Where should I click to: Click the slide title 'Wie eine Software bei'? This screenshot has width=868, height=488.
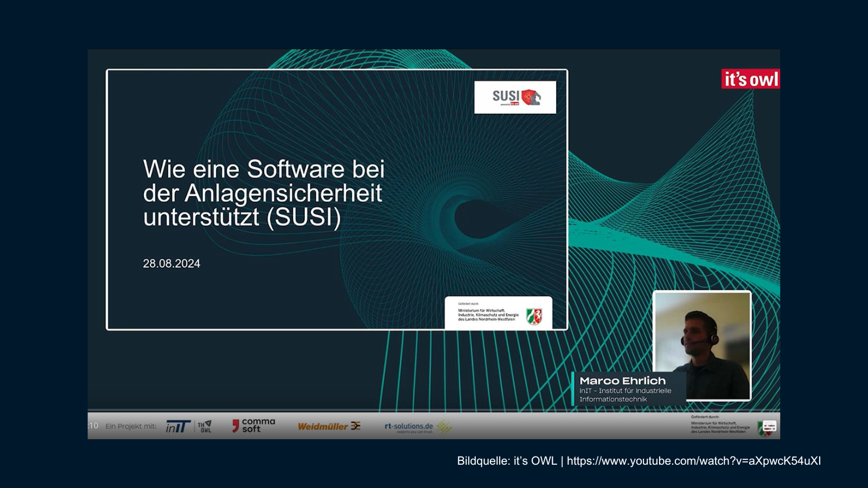coord(264,169)
